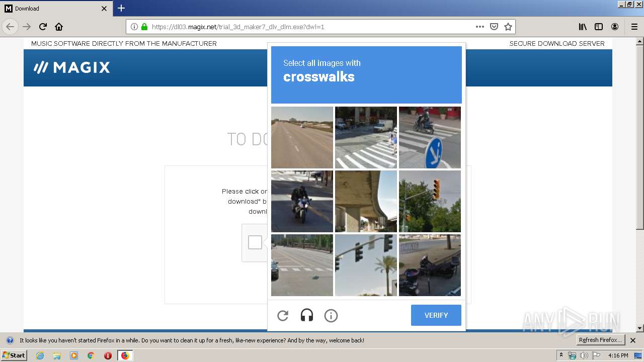Select the motorcyclist with headlights tile
The image size is (644, 362).
[302, 201]
